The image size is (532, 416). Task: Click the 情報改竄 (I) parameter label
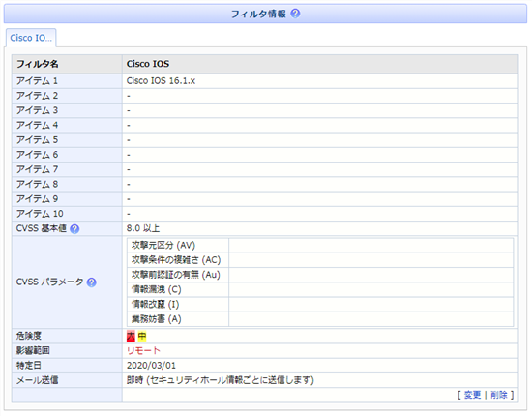[155, 305]
